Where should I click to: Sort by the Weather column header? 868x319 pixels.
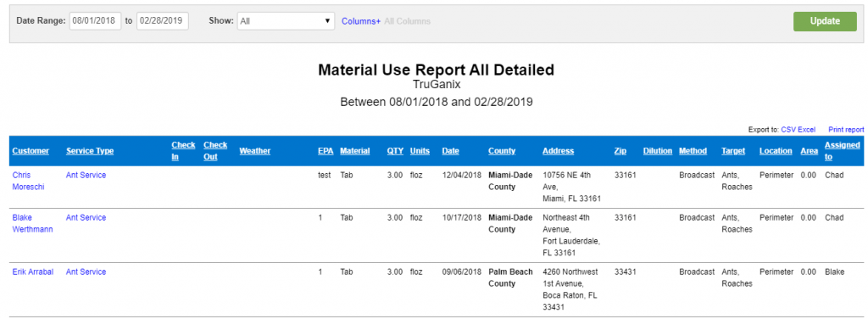(254, 151)
